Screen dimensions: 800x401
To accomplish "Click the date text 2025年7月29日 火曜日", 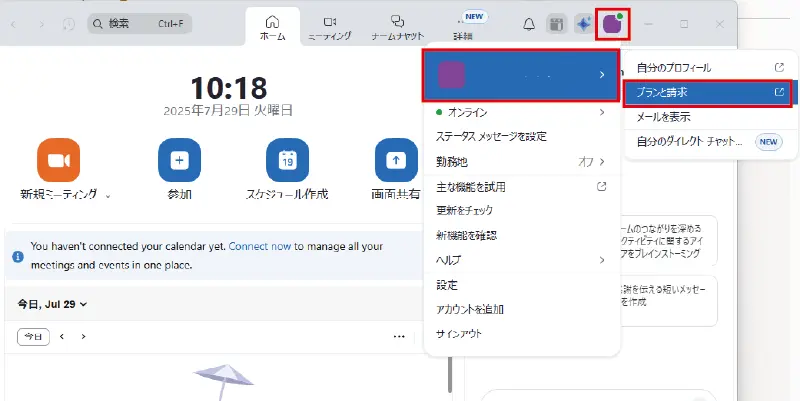I will [x=228, y=110].
